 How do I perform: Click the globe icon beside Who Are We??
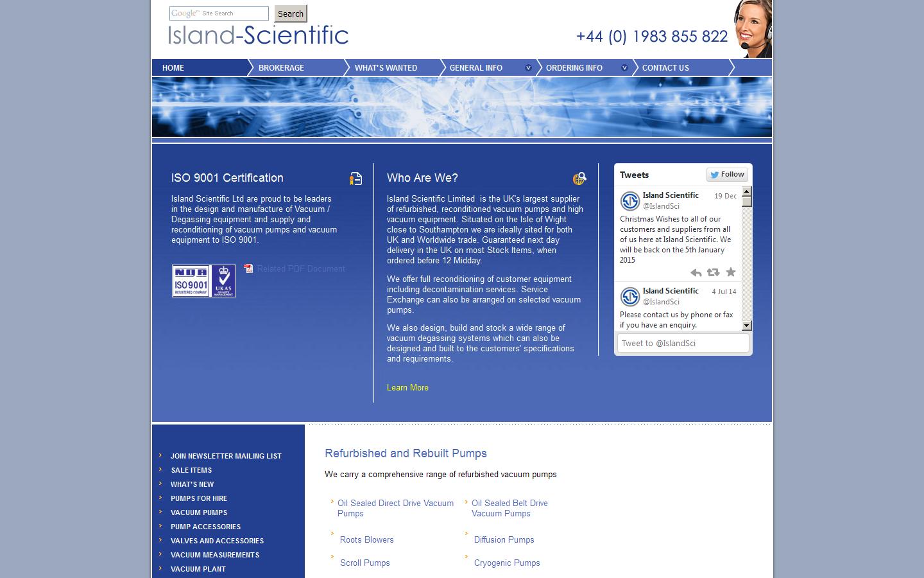click(581, 178)
